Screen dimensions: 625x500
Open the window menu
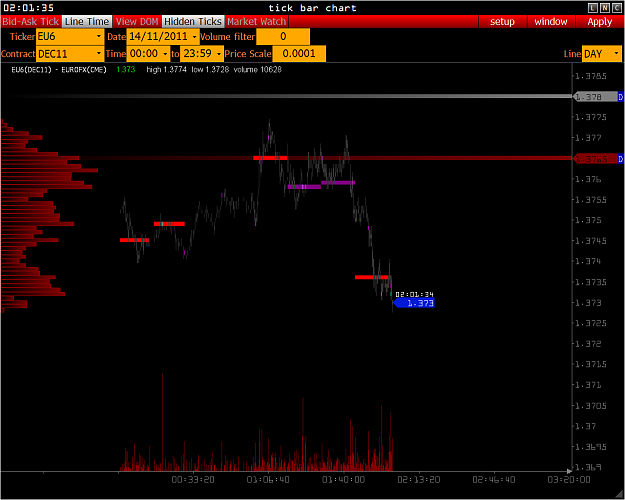[551, 22]
